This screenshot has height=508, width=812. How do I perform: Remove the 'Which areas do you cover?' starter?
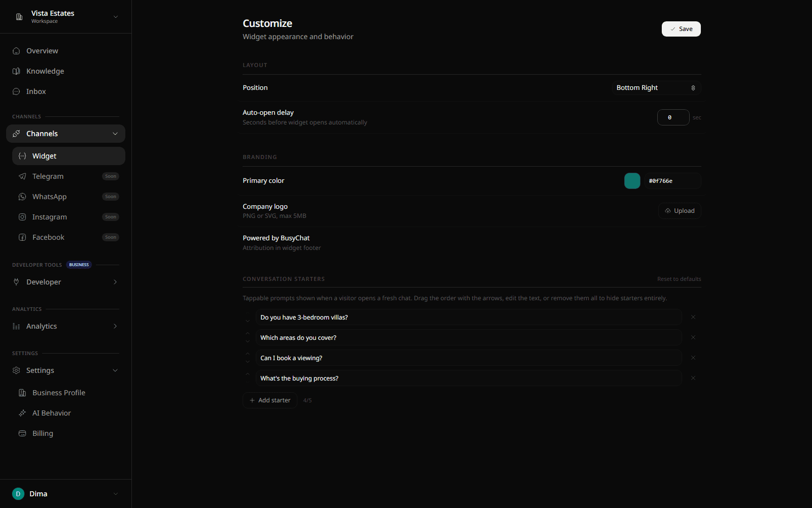(693, 337)
